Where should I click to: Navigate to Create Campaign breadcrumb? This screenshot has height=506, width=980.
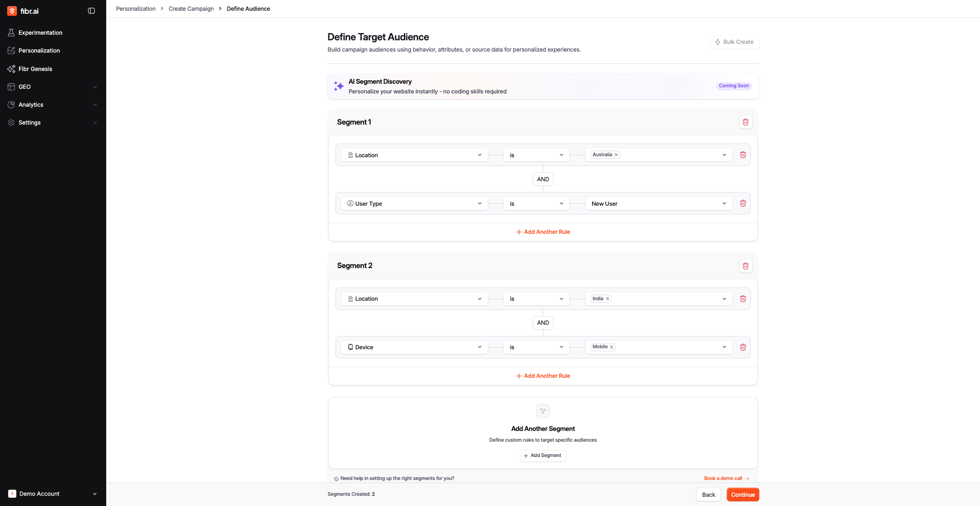tap(191, 9)
